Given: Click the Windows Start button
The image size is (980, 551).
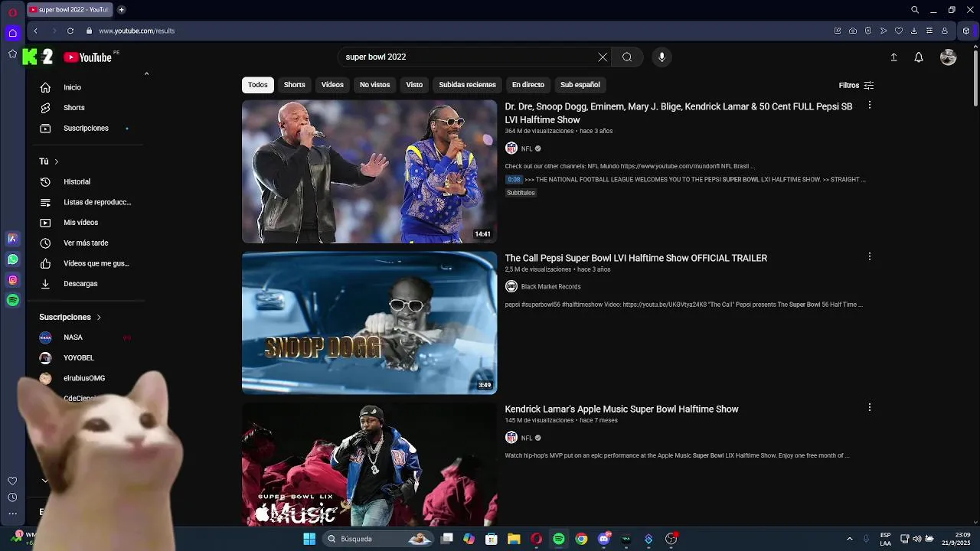Looking at the screenshot, I should pos(309,539).
